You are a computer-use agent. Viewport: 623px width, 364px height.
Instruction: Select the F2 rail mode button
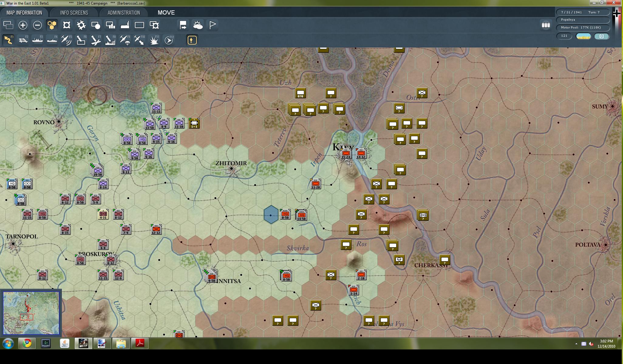point(23,40)
